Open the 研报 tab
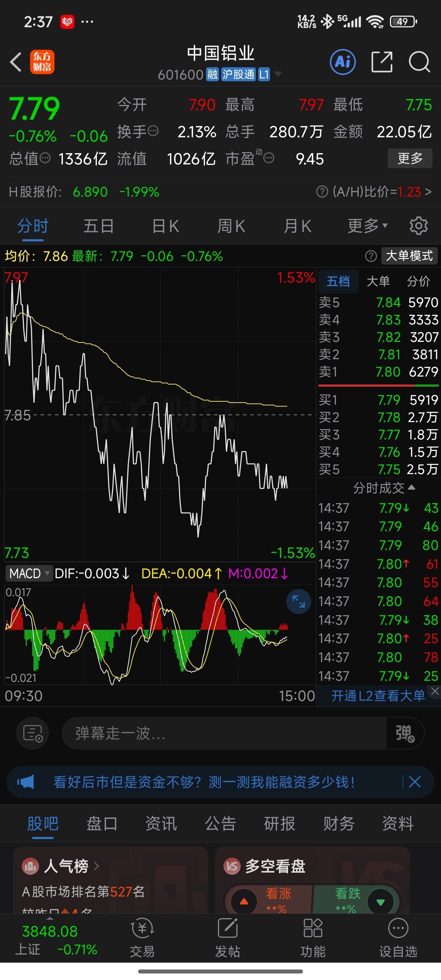Viewport: 441px width, 980px height. coord(280,824)
